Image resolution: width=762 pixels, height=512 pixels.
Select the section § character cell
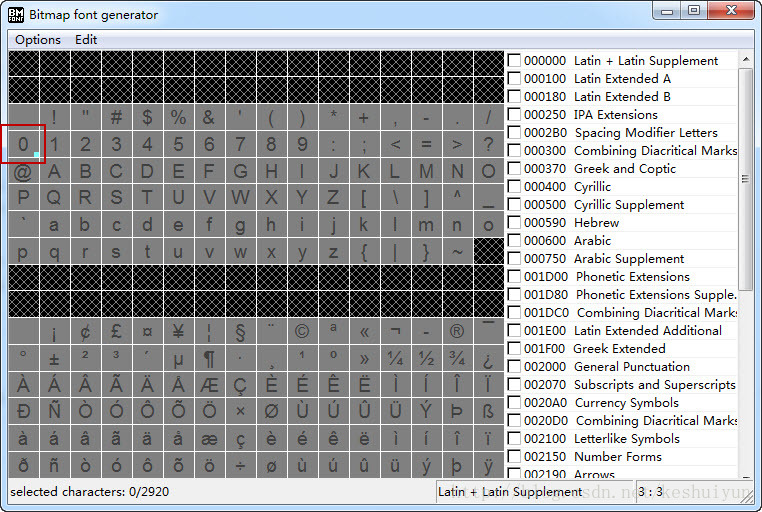coord(240,331)
